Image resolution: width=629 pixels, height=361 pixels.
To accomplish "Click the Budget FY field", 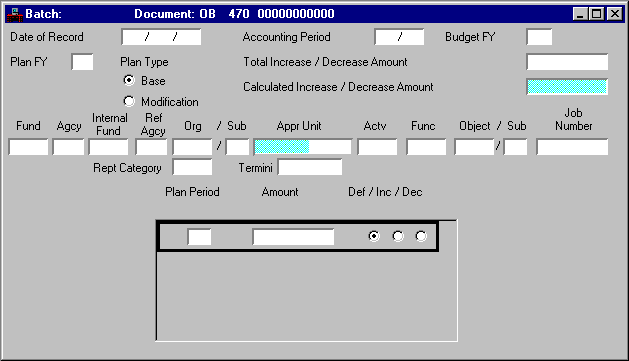I will pyautogui.click(x=539, y=37).
